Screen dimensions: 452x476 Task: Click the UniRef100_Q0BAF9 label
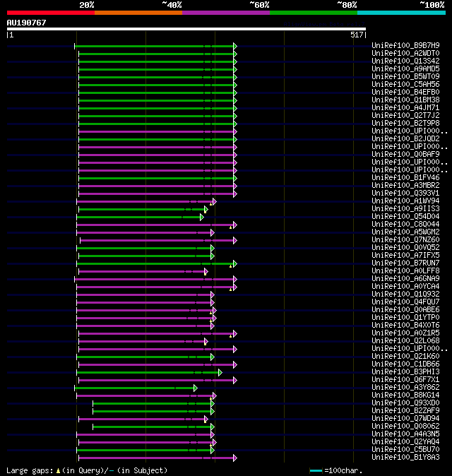(405, 154)
